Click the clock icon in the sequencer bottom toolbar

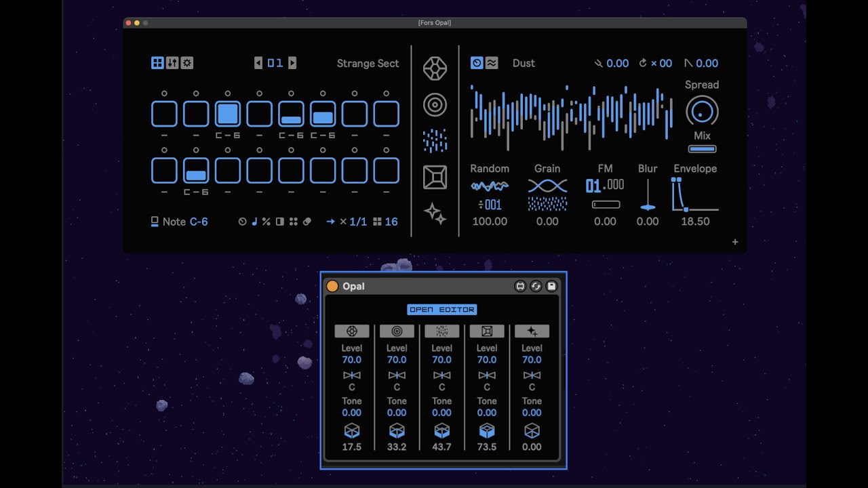(x=243, y=222)
